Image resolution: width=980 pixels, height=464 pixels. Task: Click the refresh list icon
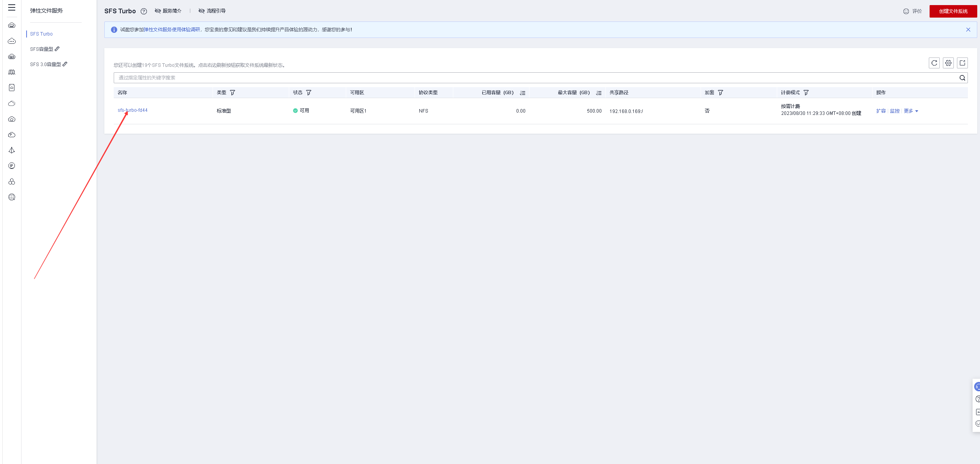(934, 63)
